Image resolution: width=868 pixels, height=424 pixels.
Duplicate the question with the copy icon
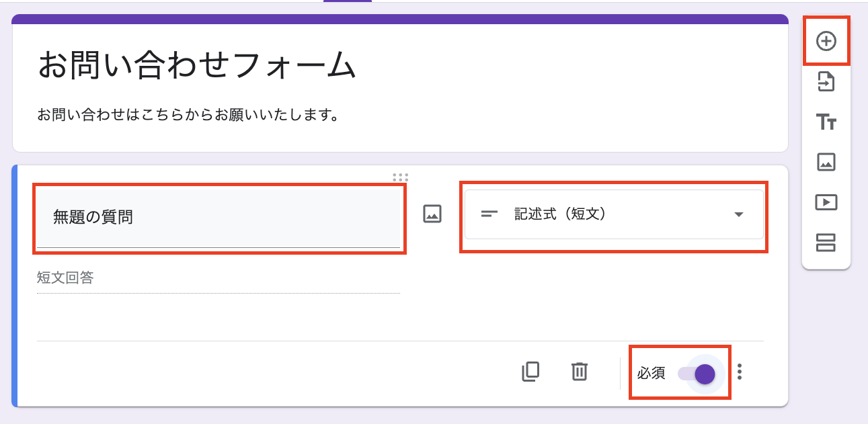click(x=530, y=372)
